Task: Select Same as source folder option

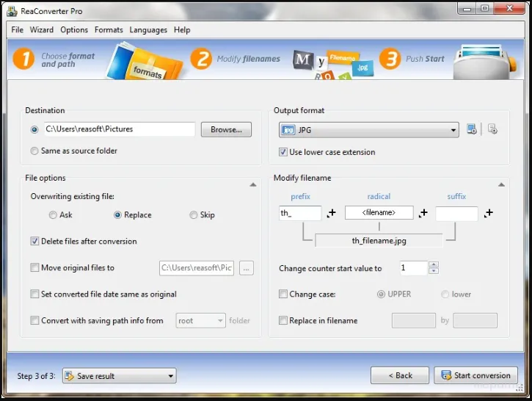Action: point(34,151)
